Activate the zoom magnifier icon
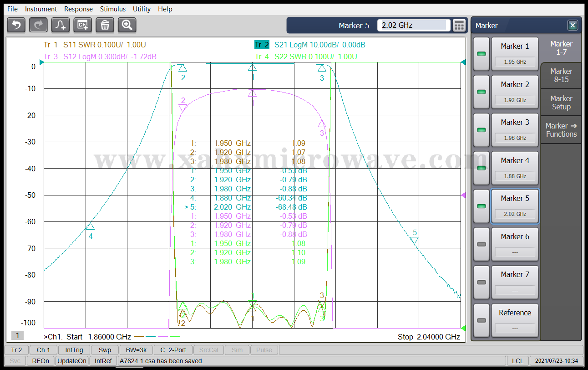This screenshot has height=370, width=588. [x=127, y=25]
